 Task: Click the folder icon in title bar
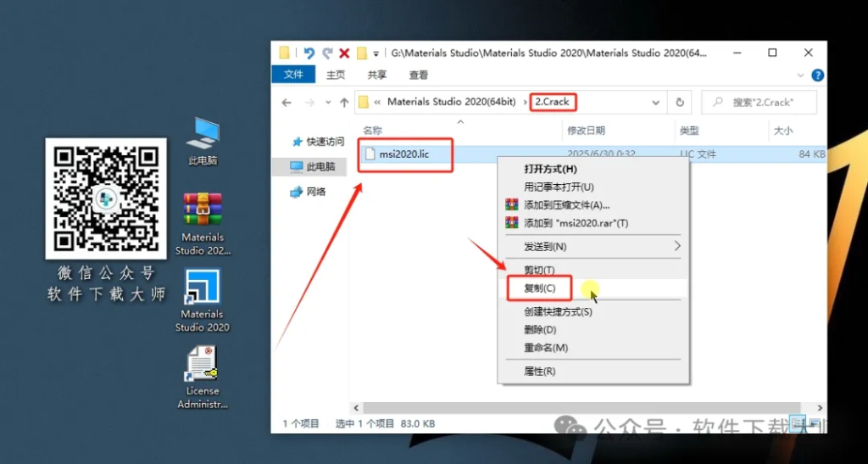point(284,53)
